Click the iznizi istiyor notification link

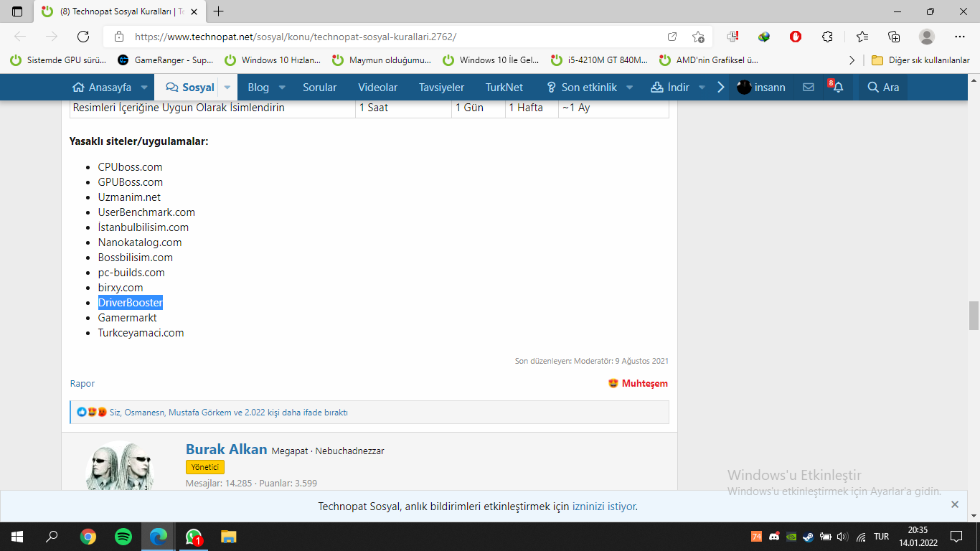[603, 507]
